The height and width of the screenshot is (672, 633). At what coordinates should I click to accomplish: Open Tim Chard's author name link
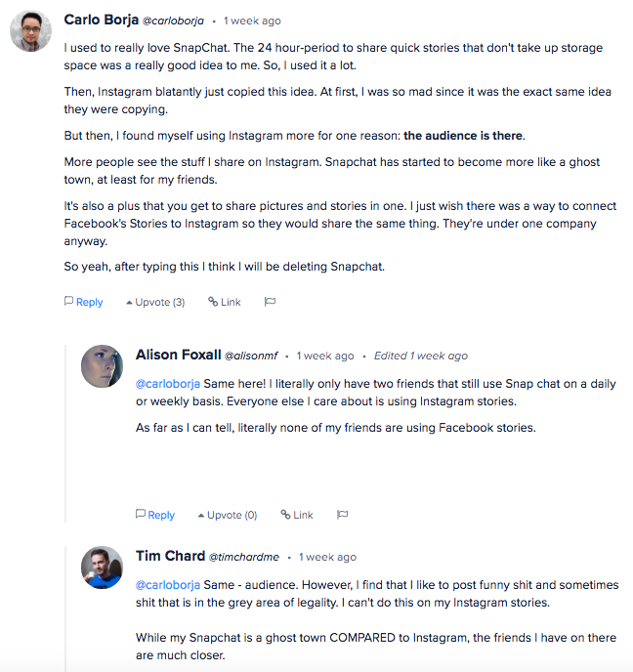170,556
